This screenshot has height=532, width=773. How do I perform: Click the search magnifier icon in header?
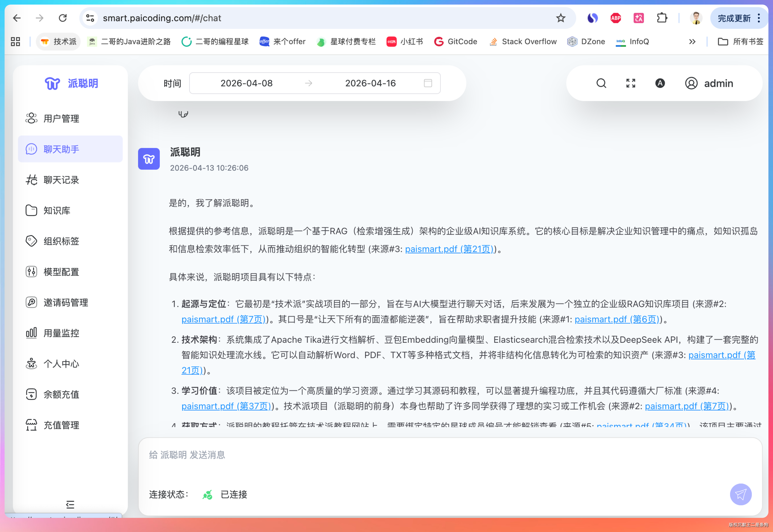(601, 83)
